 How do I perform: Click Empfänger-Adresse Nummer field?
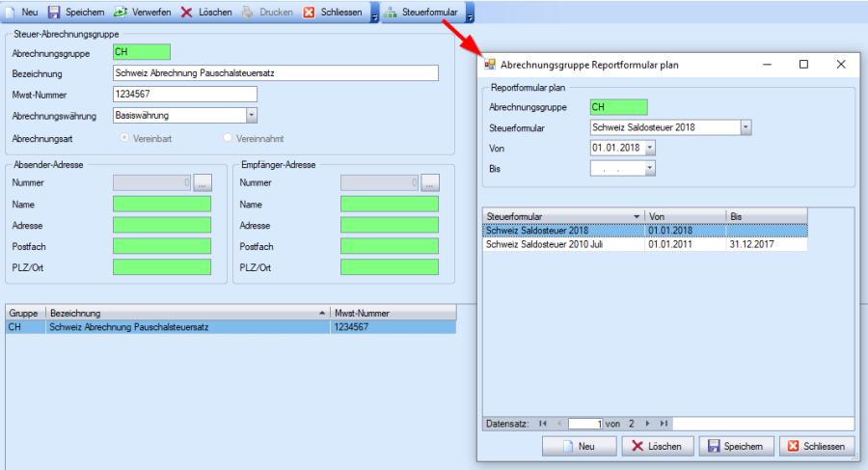coord(379,182)
